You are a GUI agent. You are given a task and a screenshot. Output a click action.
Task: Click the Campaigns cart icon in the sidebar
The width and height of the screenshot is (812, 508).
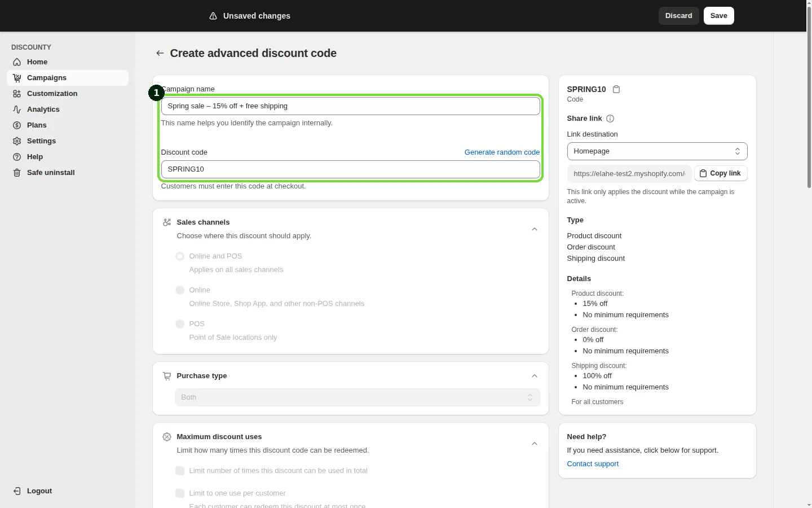(x=17, y=78)
